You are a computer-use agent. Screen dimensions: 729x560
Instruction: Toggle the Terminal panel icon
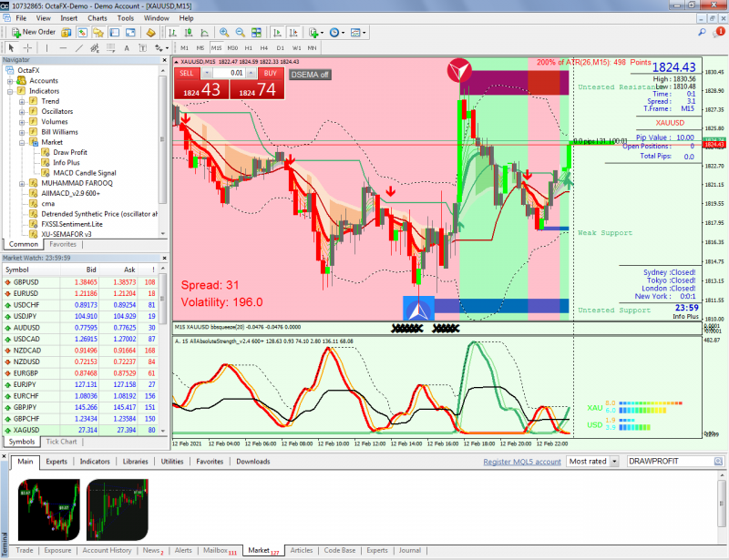[x=115, y=32]
